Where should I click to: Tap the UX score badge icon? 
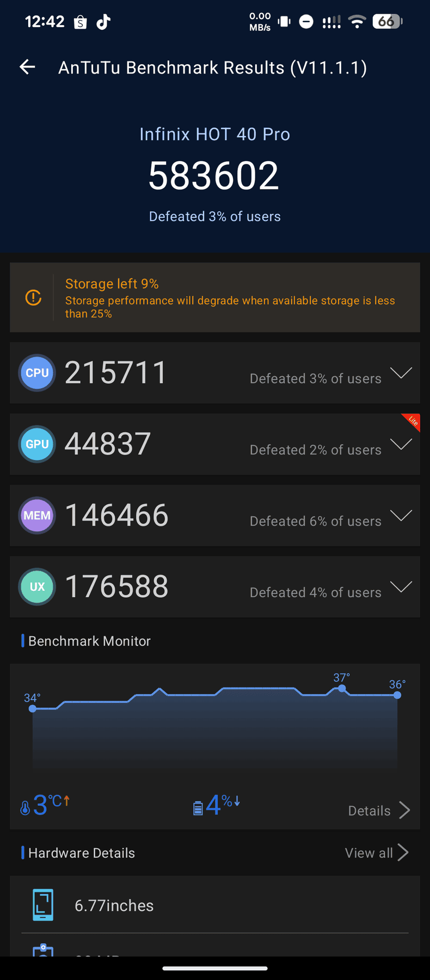[x=37, y=587]
